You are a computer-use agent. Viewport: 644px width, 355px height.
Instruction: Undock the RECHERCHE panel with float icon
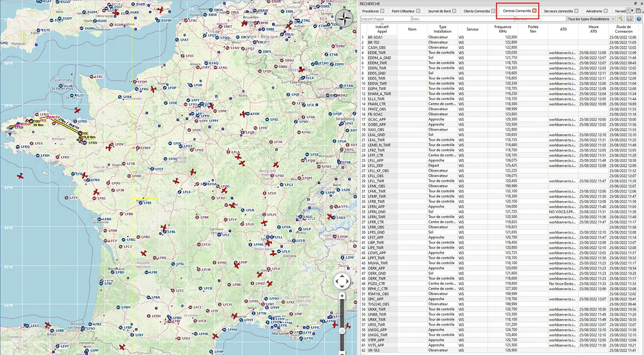[635, 3]
